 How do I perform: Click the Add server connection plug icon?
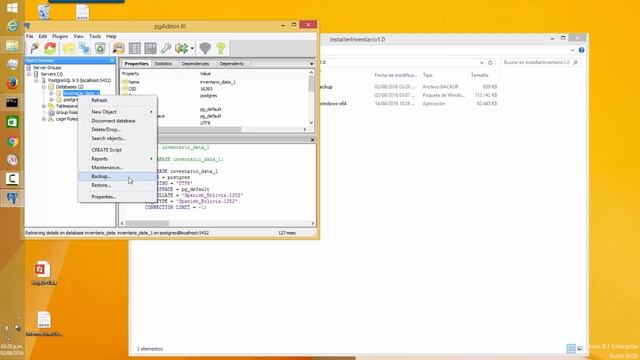[x=35, y=48]
